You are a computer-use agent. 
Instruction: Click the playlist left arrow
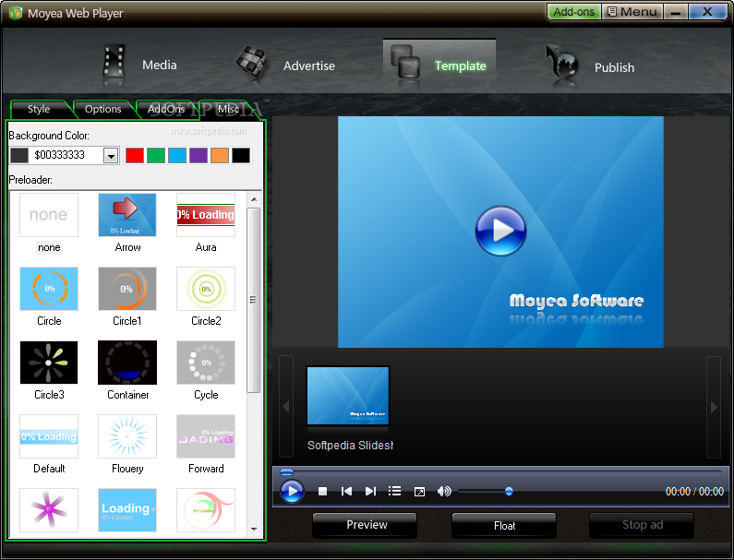point(286,407)
